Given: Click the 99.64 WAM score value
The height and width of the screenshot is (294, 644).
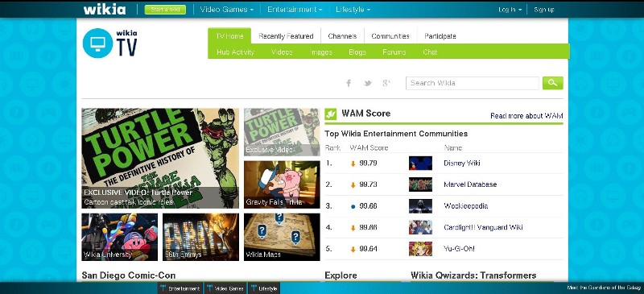Looking at the screenshot, I should [x=368, y=249].
